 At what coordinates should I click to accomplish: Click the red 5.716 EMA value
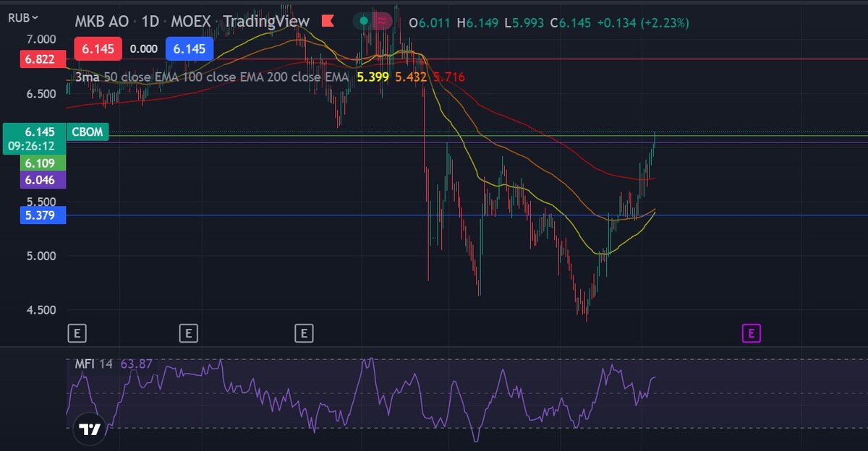[x=448, y=77]
